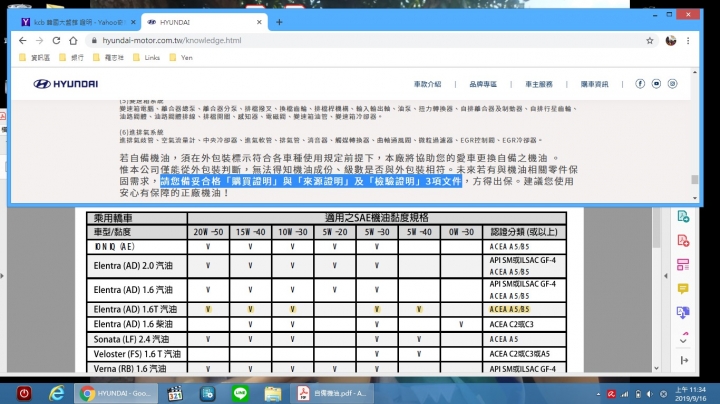This screenshot has height=404, width=720.
Task: Click PDF panel organize pages icon
Action: click(683, 264)
